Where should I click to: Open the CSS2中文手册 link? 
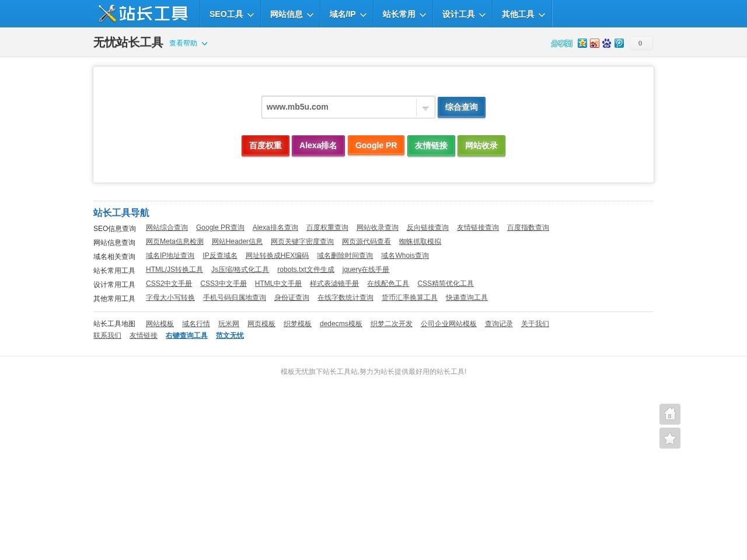point(169,283)
